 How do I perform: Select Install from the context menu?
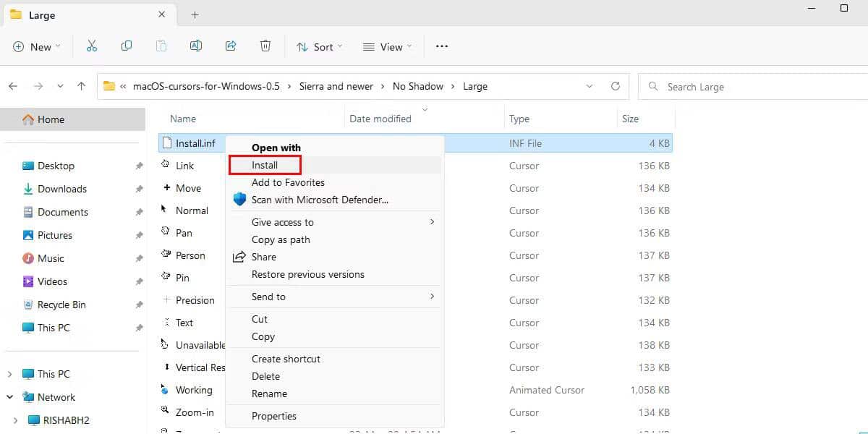coord(265,164)
